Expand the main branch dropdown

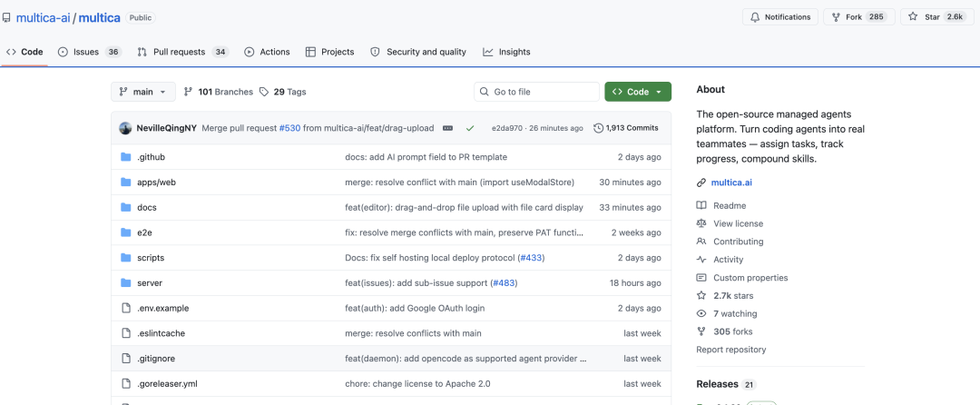click(x=142, y=92)
